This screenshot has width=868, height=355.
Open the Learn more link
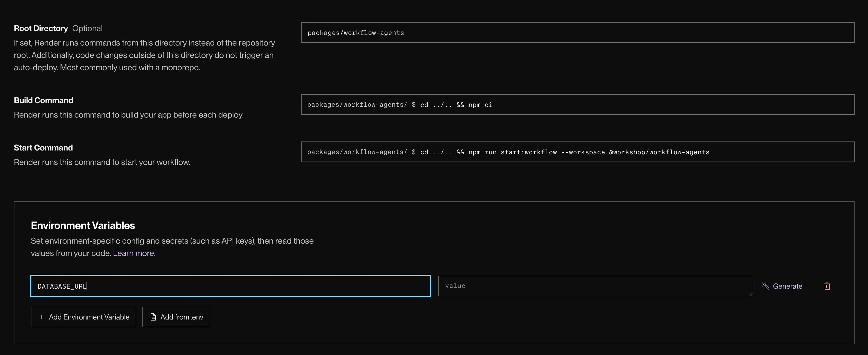coord(134,253)
